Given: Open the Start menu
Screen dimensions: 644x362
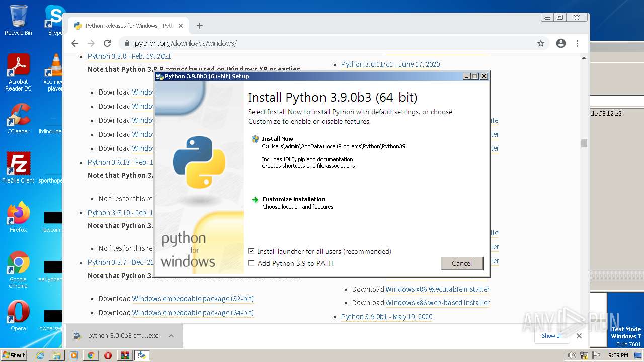Looking at the screenshot, I should (14, 355).
